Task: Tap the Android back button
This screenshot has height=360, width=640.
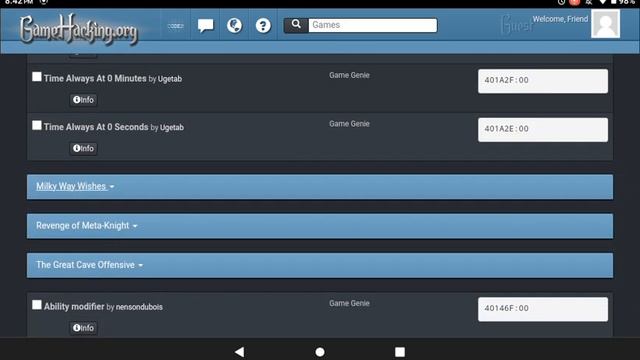Action: click(x=240, y=352)
